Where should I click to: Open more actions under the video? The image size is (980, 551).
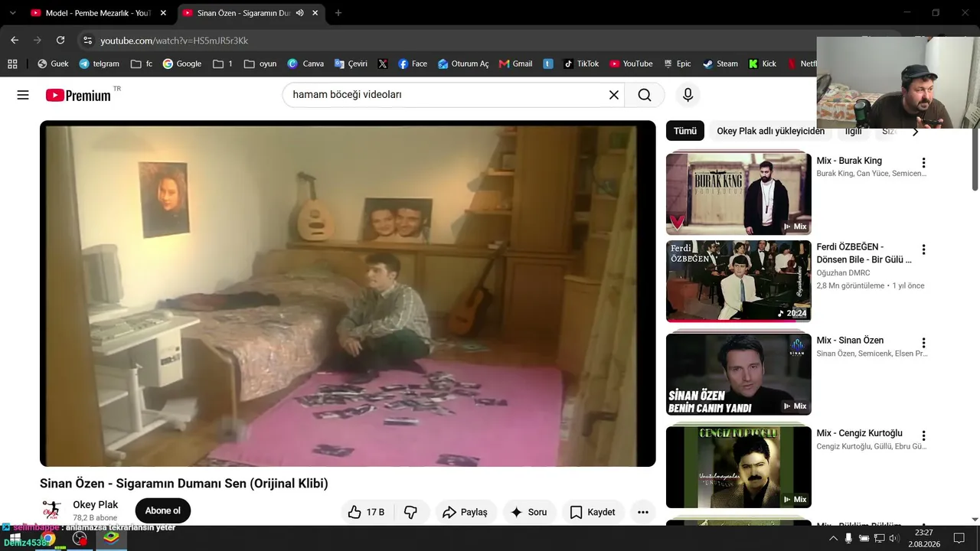(643, 512)
